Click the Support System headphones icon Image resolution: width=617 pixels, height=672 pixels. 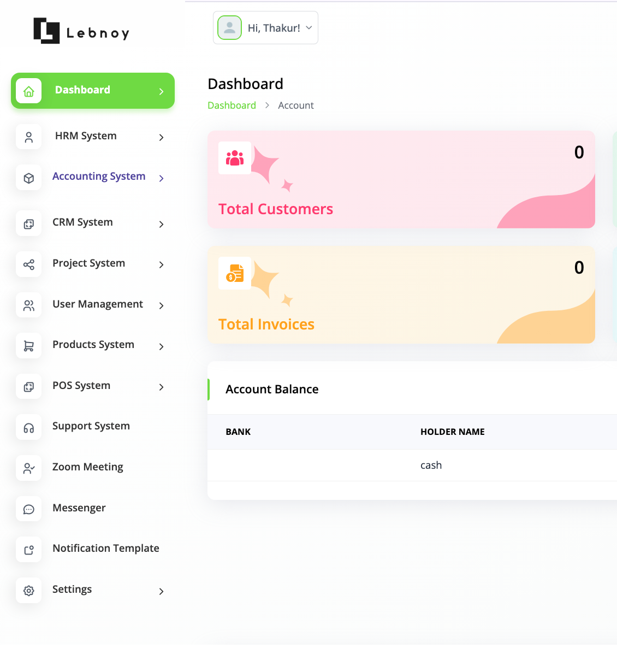(x=29, y=427)
